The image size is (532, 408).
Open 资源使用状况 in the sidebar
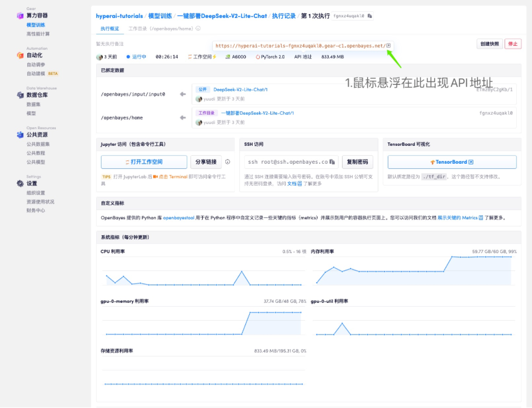click(40, 202)
